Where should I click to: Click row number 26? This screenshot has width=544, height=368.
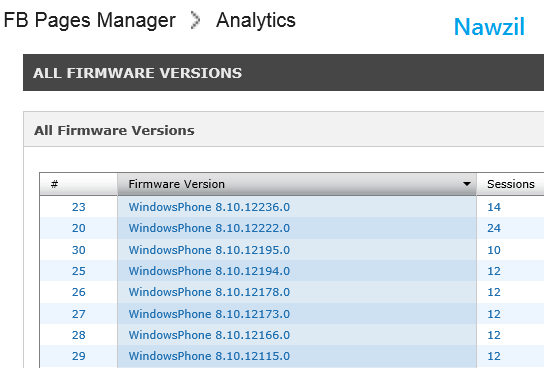point(79,292)
